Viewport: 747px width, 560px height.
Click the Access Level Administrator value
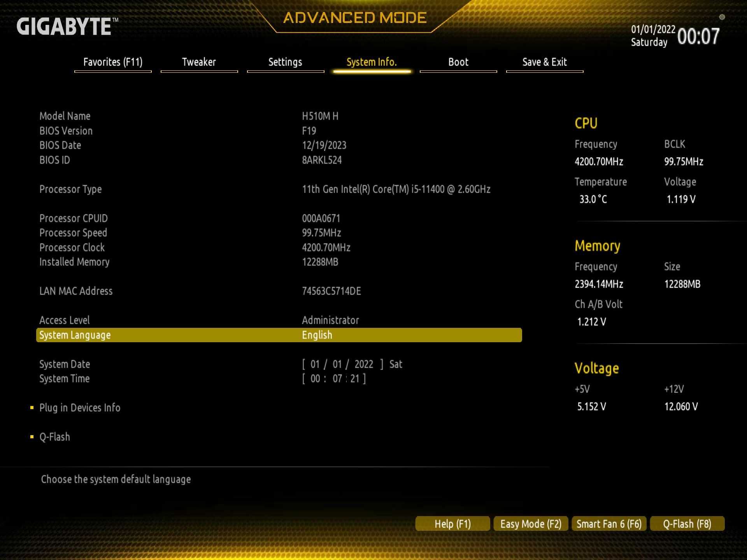pyautogui.click(x=330, y=320)
